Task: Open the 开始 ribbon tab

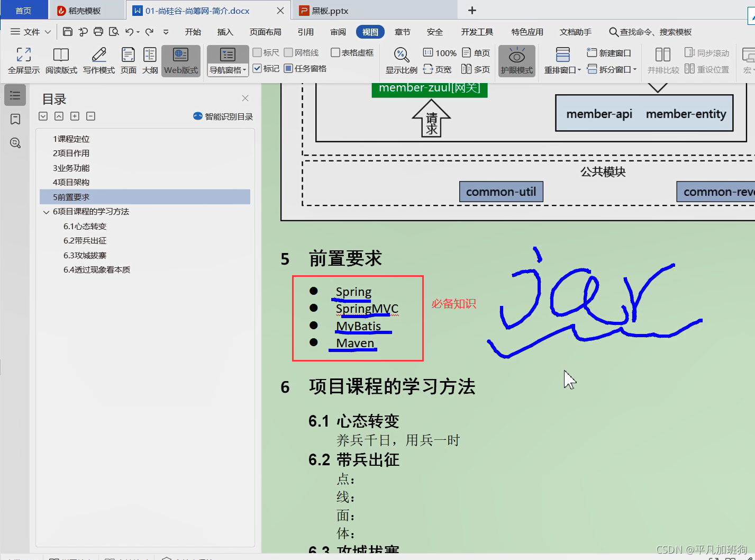Action: tap(193, 32)
